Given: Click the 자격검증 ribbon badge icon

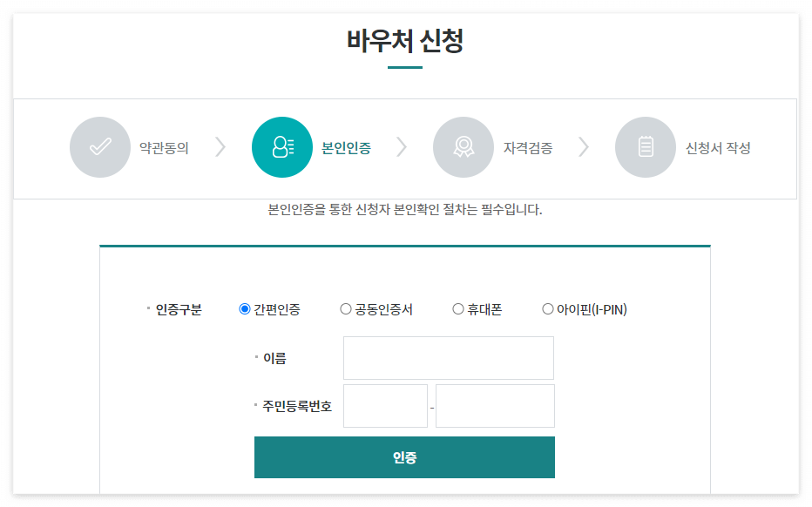Looking at the screenshot, I should point(464,147).
